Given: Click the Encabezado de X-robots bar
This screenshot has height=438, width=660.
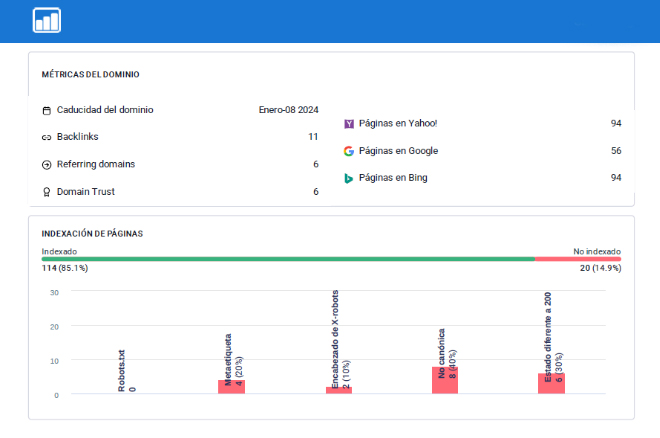Looking at the screenshot, I should (338, 390).
